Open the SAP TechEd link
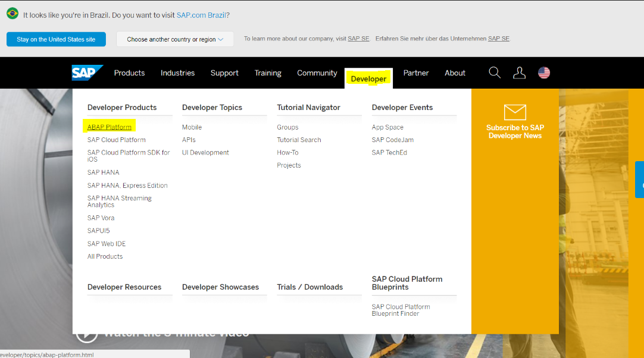644x358 pixels. (389, 153)
